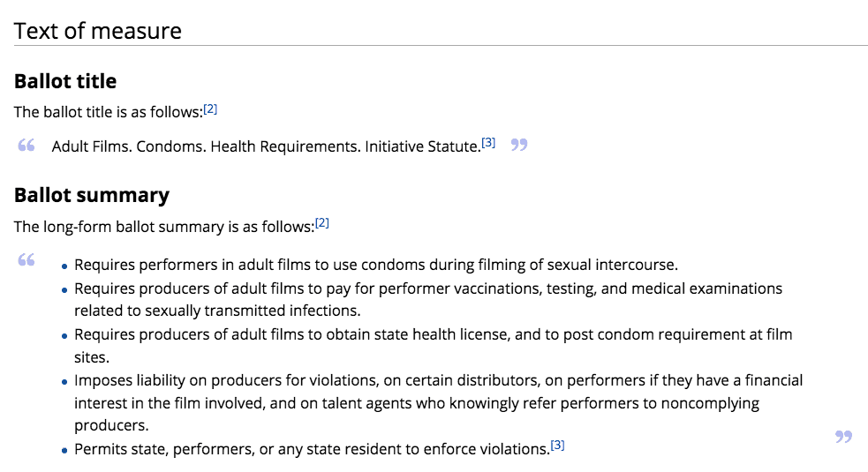The image size is (868, 472).
Task: Open citation [3] after 'enforce violations.'
Action: [x=557, y=446]
